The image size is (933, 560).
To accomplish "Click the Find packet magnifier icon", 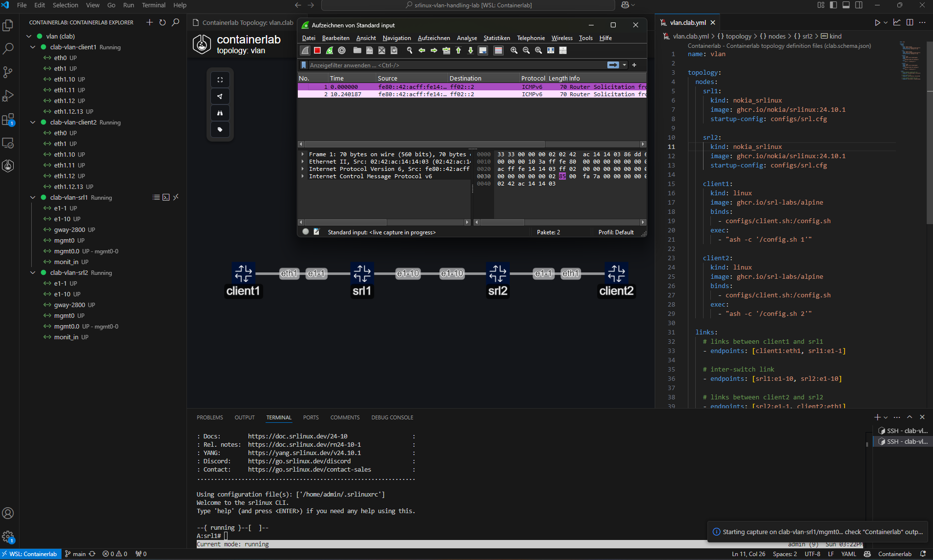I will click(x=410, y=50).
